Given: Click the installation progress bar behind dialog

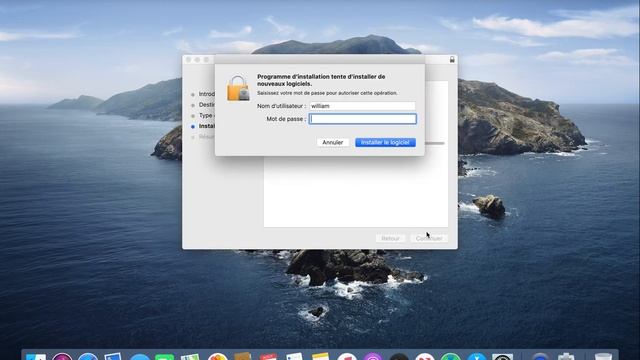Looking at the screenshot, I should point(435,143).
